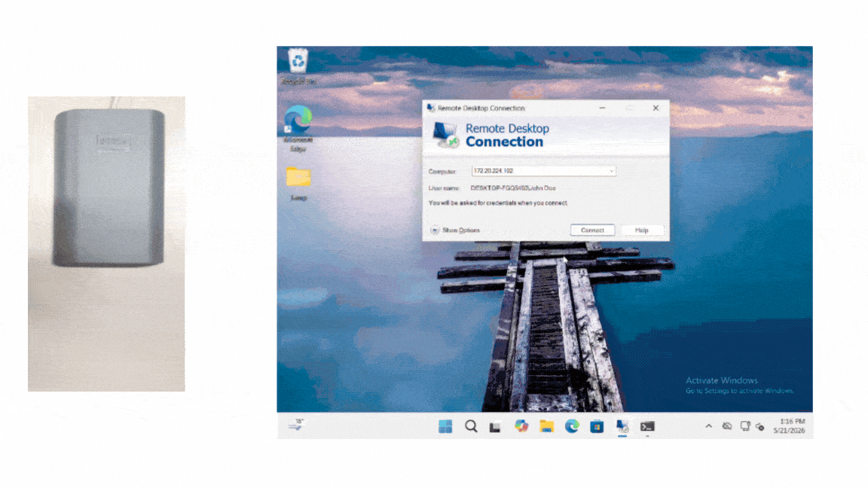
Task: Click the volume muted tray icon
Action: coord(760,426)
